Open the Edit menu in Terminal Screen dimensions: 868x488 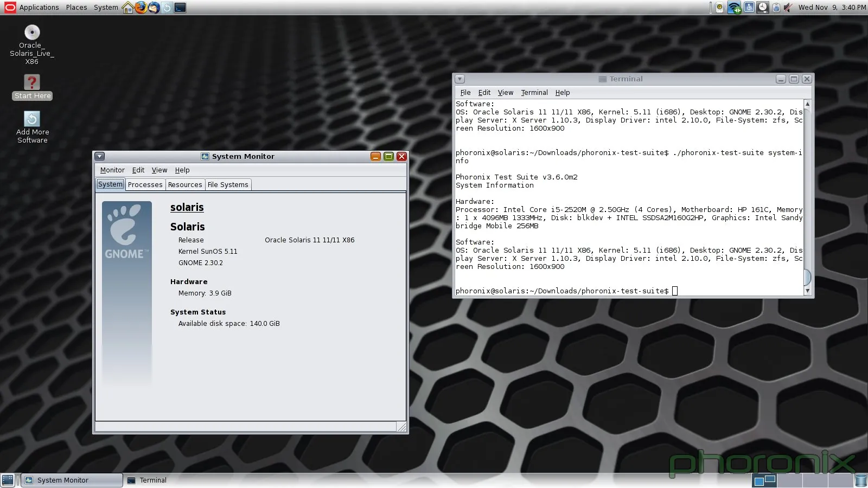(484, 92)
